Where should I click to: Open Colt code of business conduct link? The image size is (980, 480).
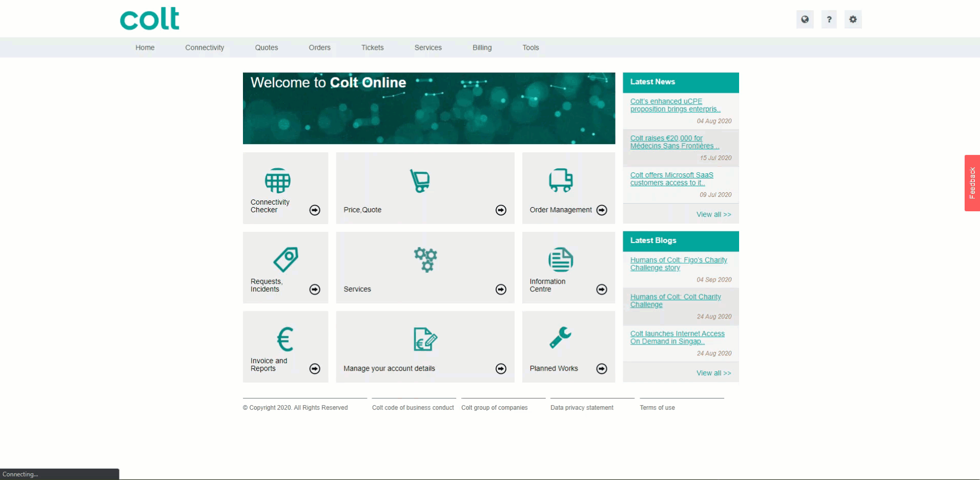(413, 408)
